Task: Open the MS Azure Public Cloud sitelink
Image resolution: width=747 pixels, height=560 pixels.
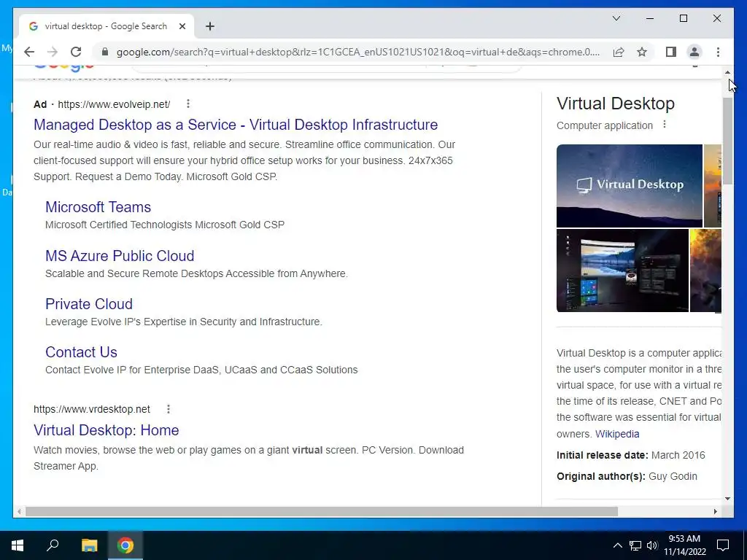Action: [x=120, y=256]
